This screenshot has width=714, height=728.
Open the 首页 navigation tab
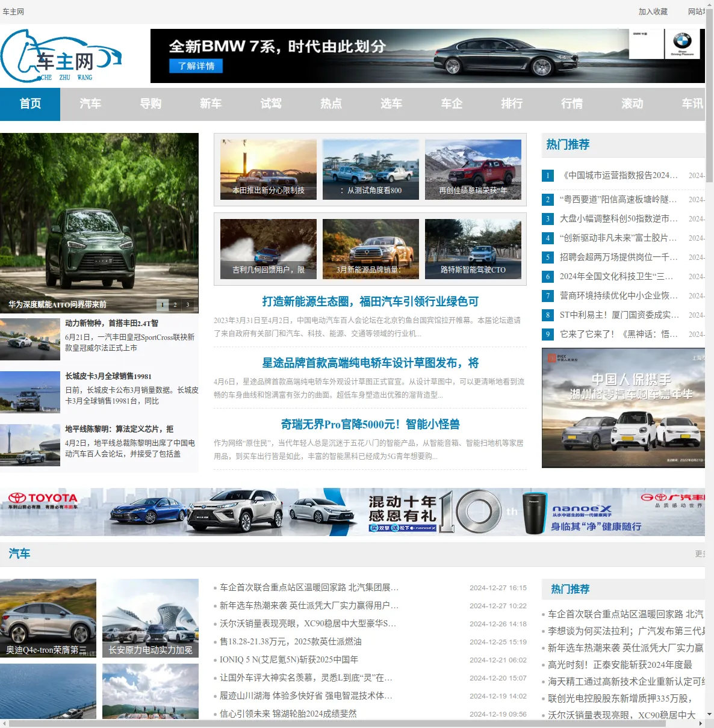click(30, 104)
